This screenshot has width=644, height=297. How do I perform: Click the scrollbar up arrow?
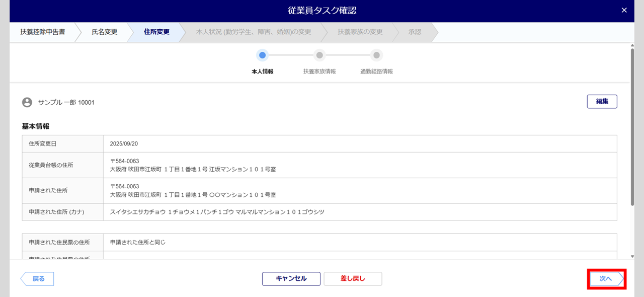coord(632,45)
